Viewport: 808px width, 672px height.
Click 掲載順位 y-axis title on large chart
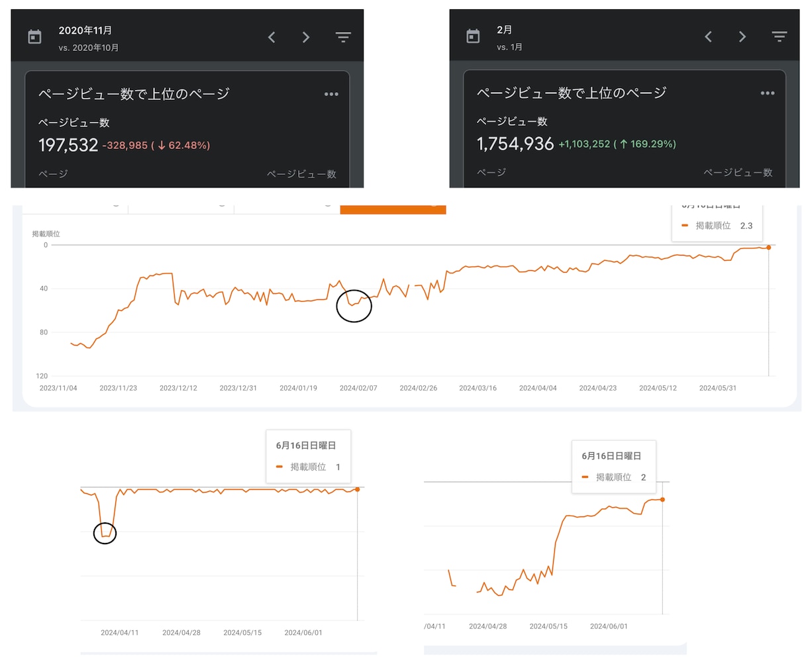(x=46, y=234)
